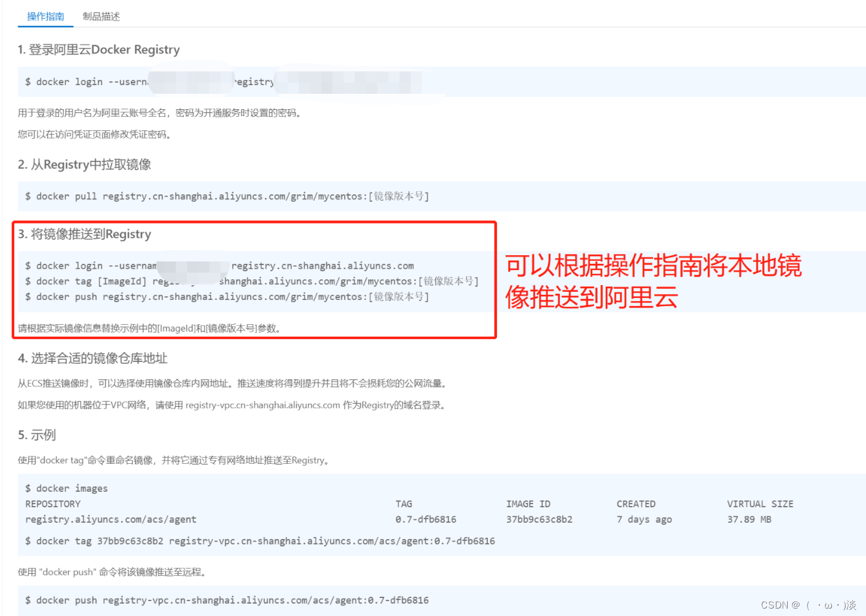866x616 pixels.
Task: Select the docker push mycentos command line
Action: (227, 297)
